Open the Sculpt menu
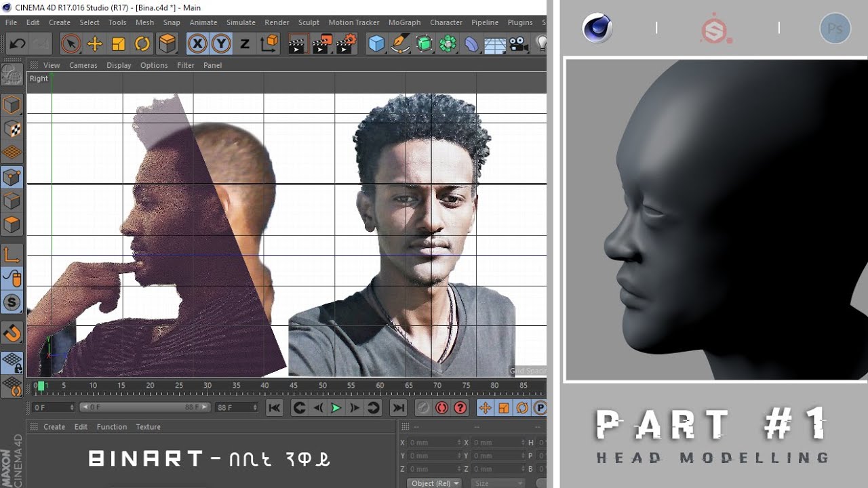 (x=309, y=22)
